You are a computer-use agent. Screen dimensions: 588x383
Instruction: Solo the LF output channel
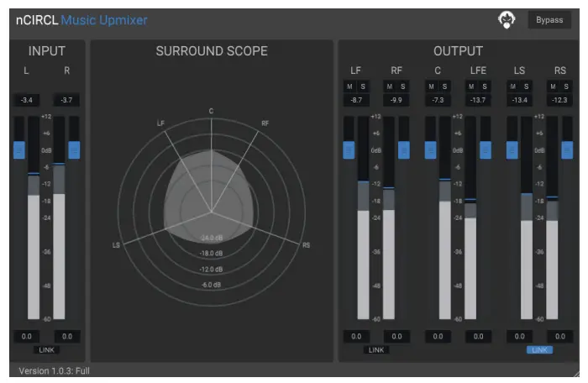coord(362,87)
